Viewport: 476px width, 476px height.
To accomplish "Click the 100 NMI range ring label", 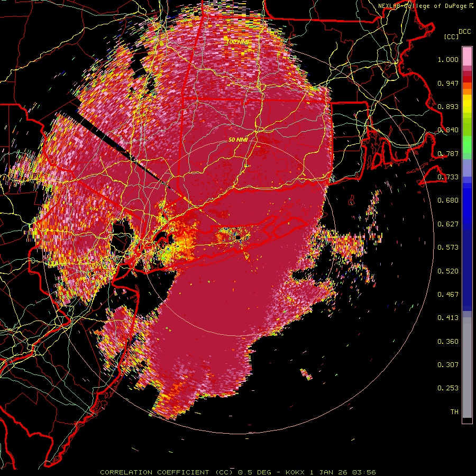I will click(x=237, y=42).
